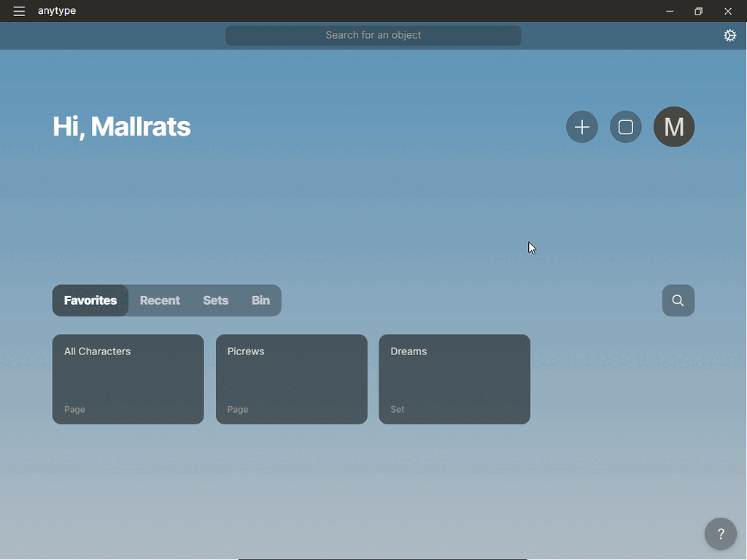Open the library via rounded square icon
The height and width of the screenshot is (560, 747).
coord(625,128)
